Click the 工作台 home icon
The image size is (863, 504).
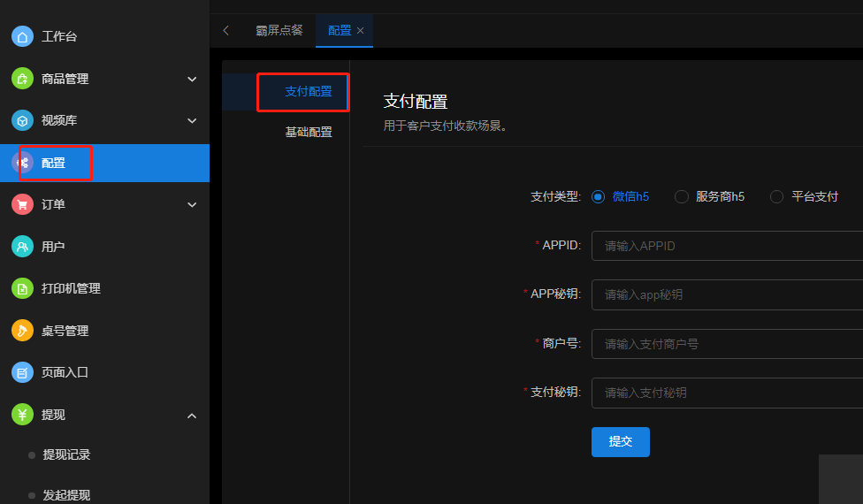pos(23,36)
